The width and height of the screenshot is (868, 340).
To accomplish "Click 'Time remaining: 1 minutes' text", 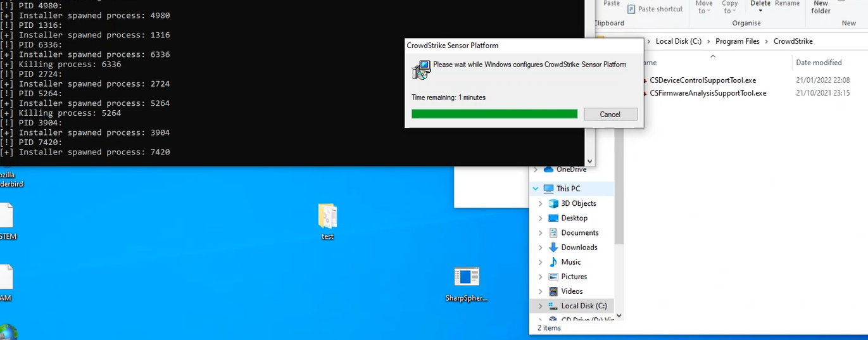I will (x=448, y=98).
